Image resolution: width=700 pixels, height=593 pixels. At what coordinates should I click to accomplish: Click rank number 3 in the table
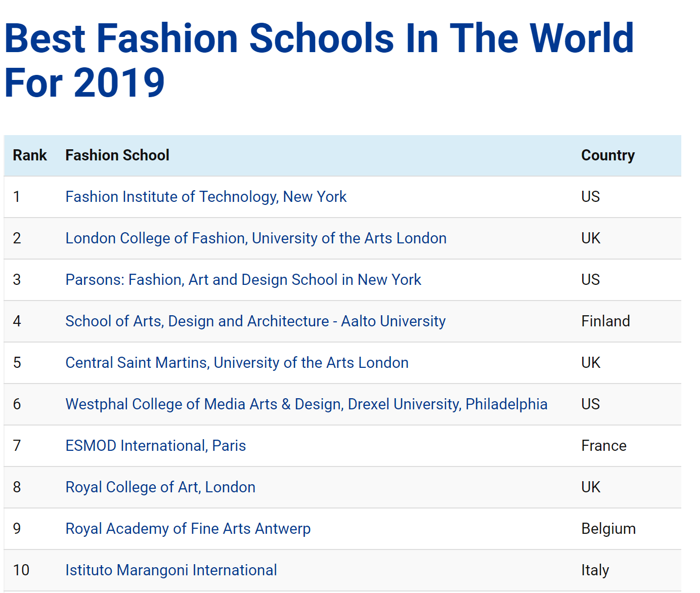point(17,280)
